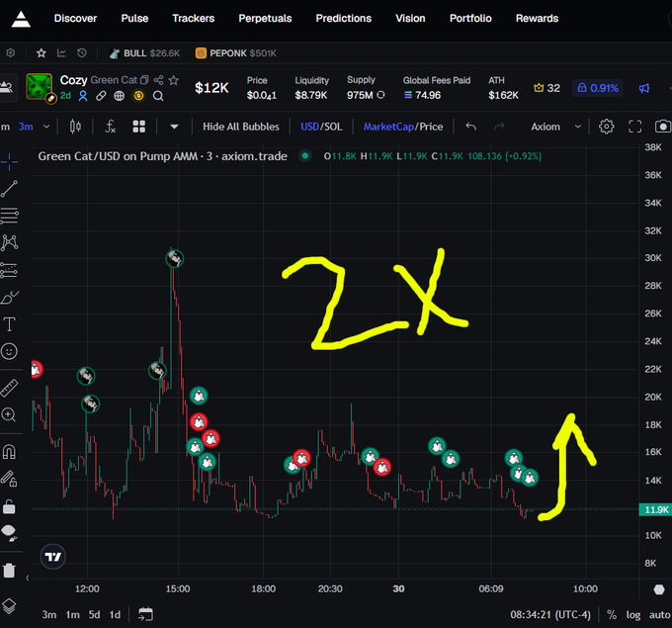Expand the dropdown arrow after the templates icon
The height and width of the screenshot is (628, 672).
(174, 127)
